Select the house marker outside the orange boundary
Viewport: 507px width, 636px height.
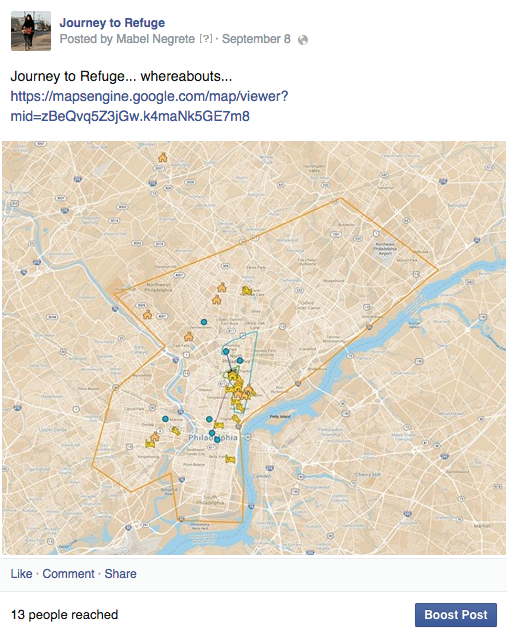(162, 157)
